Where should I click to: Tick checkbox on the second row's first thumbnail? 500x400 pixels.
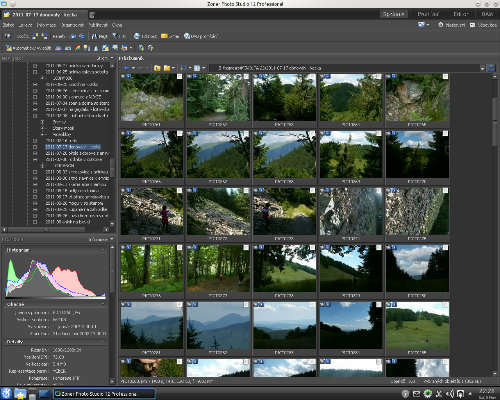click(179, 134)
